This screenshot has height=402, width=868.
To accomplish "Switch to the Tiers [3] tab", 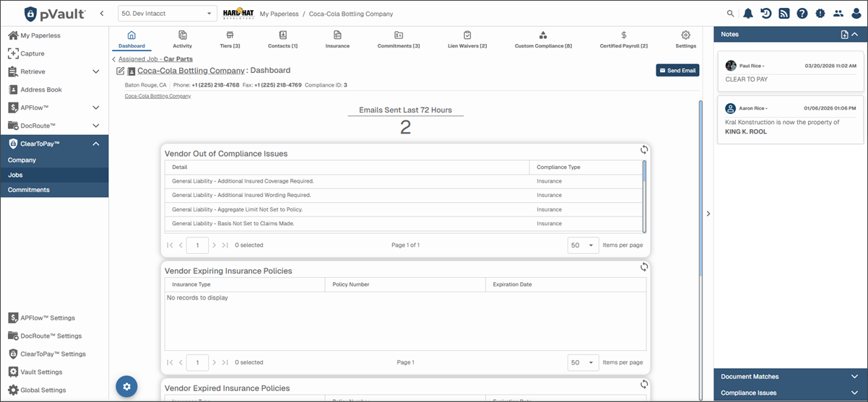I will coord(230,40).
